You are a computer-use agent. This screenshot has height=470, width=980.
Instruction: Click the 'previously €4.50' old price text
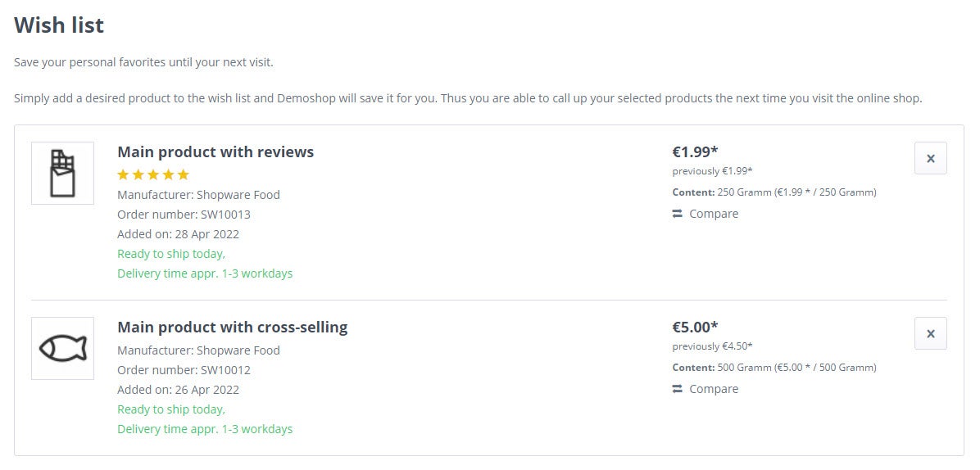pos(713,346)
